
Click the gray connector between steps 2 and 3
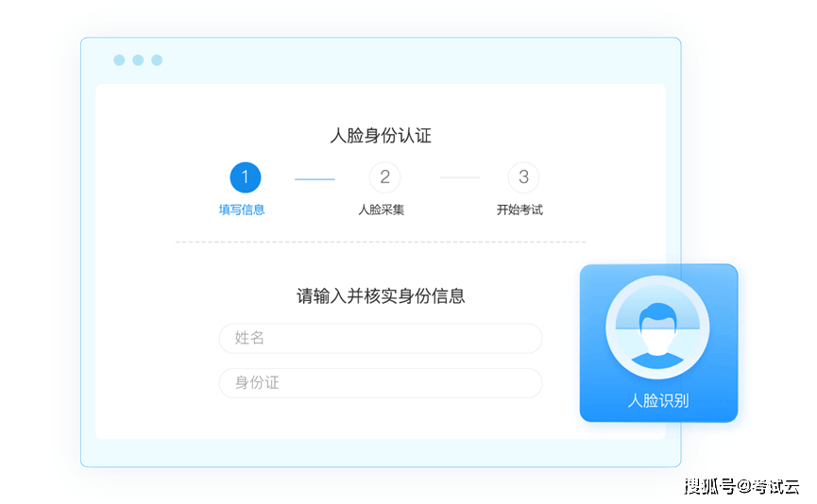460,177
